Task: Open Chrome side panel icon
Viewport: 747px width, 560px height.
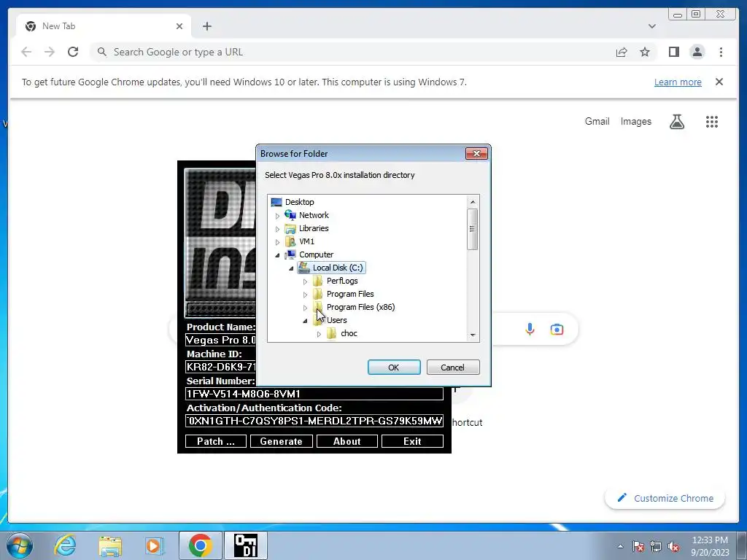Action: tap(673, 52)
